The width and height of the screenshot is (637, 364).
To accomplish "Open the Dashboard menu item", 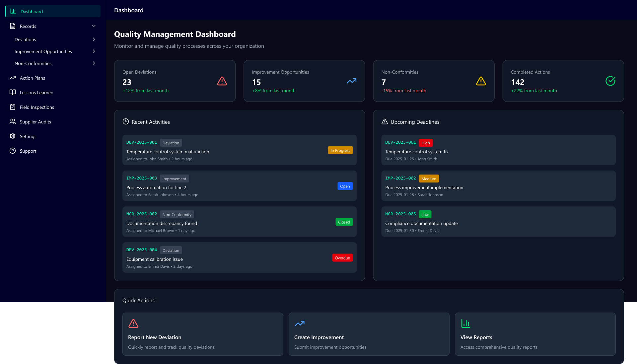I will tap(53, 11).
